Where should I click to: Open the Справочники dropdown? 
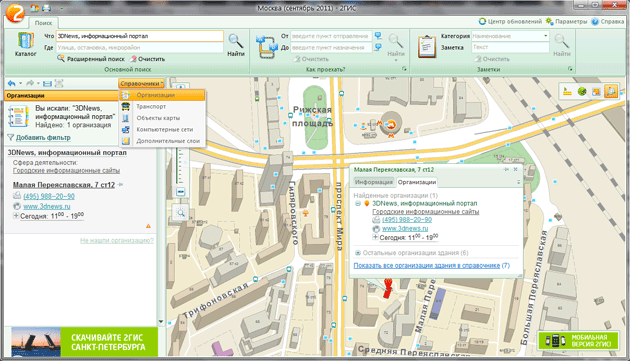click(x=141, y=83)
